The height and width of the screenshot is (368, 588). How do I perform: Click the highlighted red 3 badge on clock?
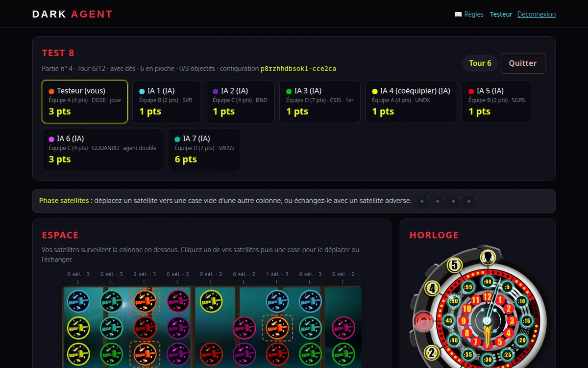(422, 322)
